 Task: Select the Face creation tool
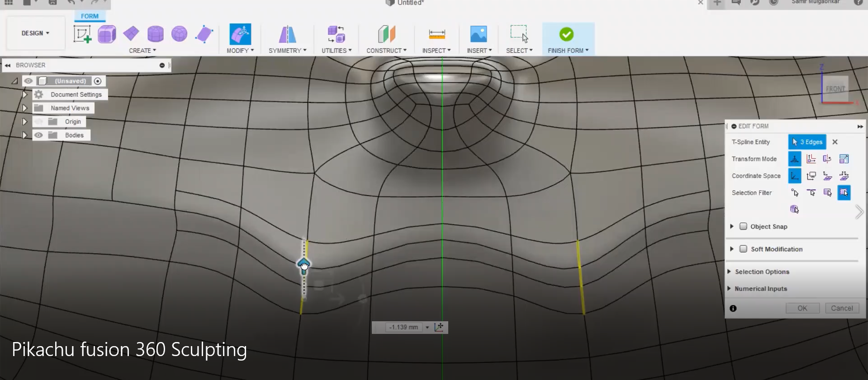pyautogui.click(x=204, y=34)
